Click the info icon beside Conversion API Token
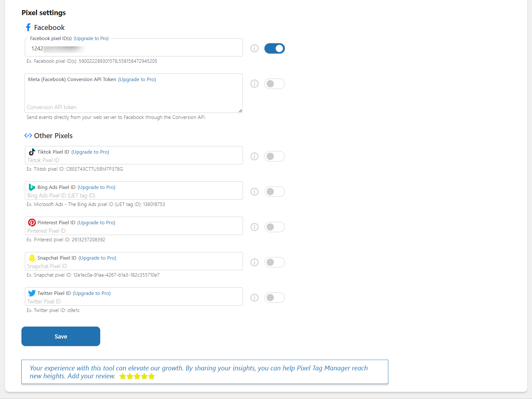The height and width of the screenshot is (399, 532). (254, 84)
